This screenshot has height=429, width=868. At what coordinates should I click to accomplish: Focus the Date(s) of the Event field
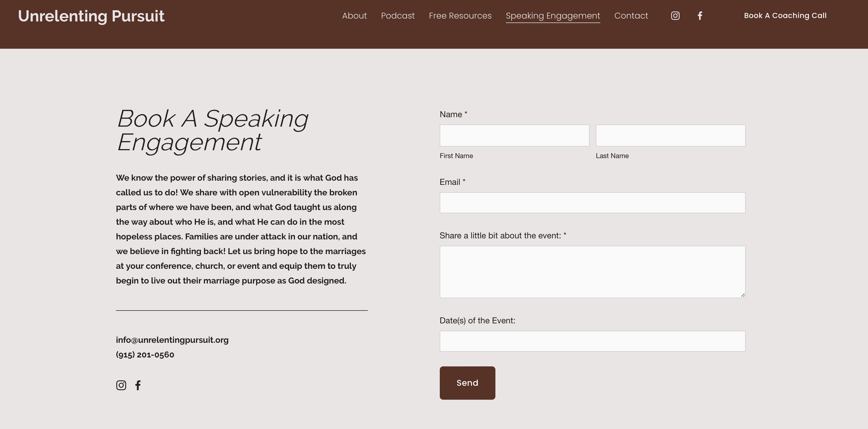click(592, 341)
